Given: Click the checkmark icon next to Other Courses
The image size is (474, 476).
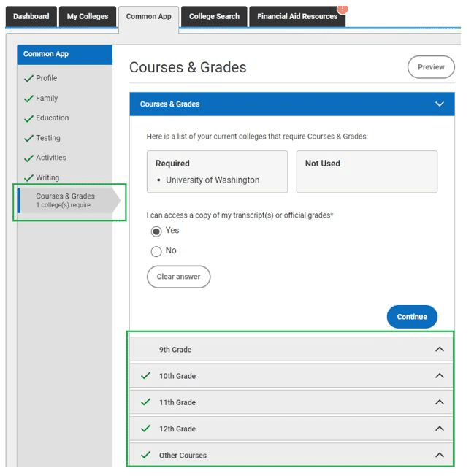Looking at the screenshot, I should [146, 455].
